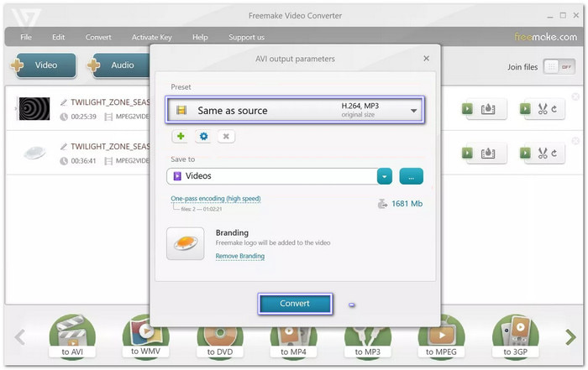Toggle the Join files switch

[x=559, y=67]
